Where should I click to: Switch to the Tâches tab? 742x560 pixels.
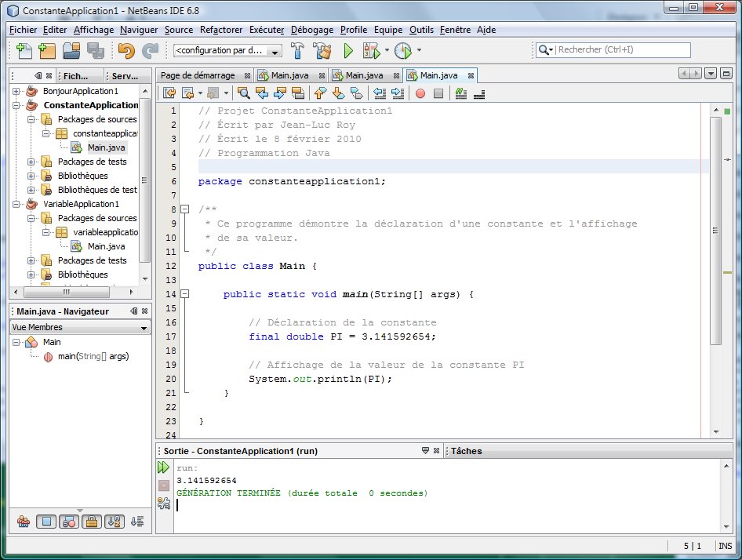point(466,451)
